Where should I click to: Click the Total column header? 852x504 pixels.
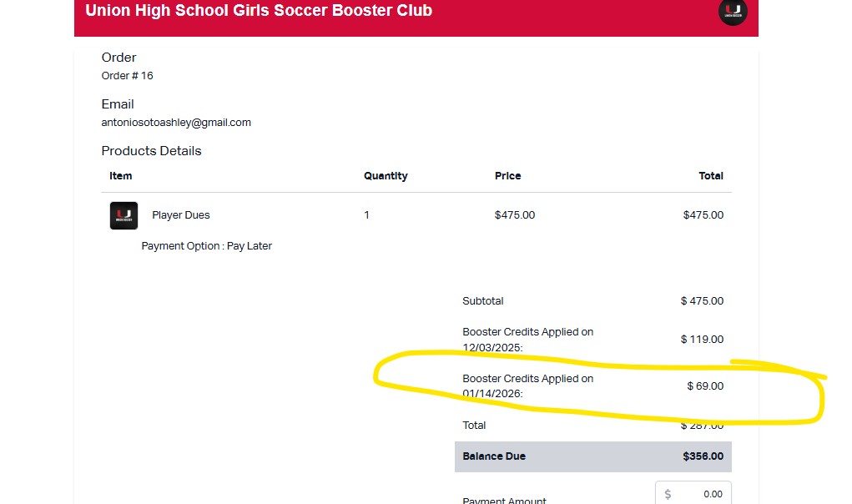711,176
